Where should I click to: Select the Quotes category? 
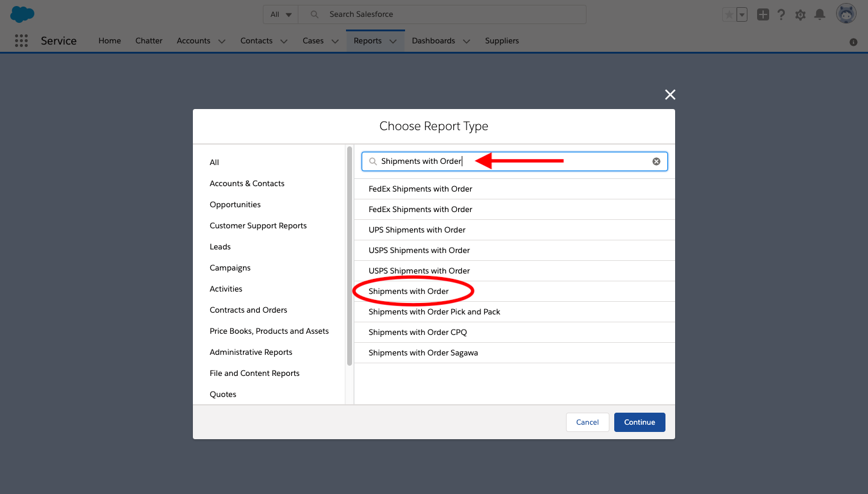[x=223, y=395]
